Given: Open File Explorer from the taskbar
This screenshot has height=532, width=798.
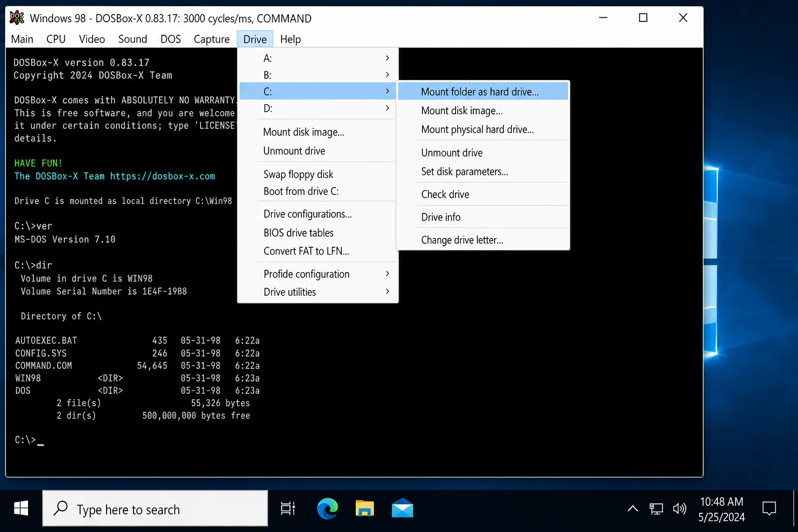Looking at the screenshot, I should 365,509.
